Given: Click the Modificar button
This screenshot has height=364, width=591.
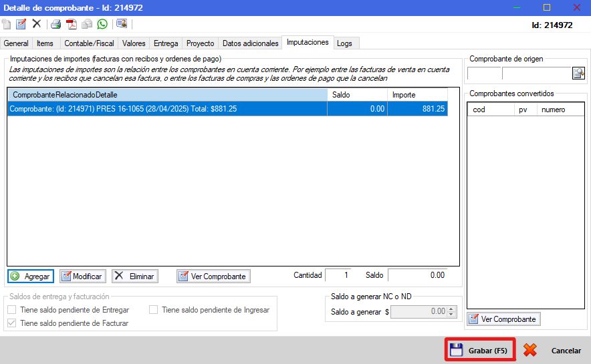Looking at the screenshot, I should tap(82, 277).
